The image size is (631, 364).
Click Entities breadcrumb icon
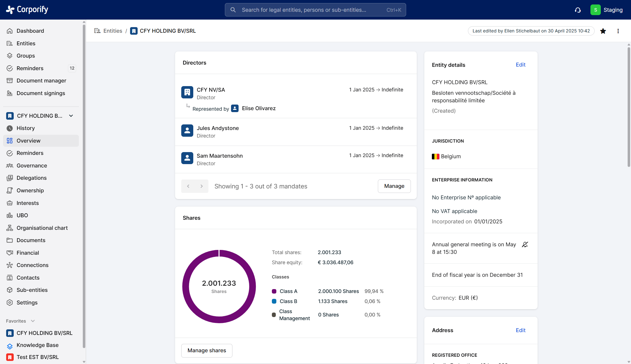tap(97, 31)
